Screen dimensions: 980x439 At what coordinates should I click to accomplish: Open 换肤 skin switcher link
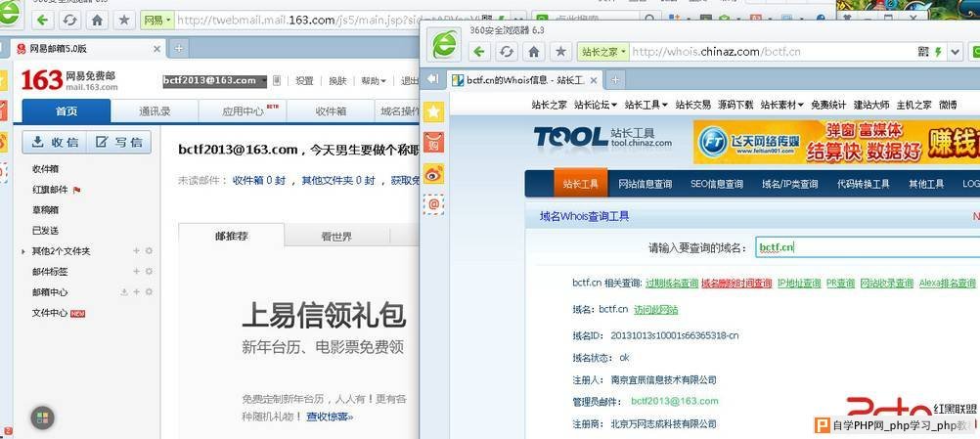click(x=337, y=80)
